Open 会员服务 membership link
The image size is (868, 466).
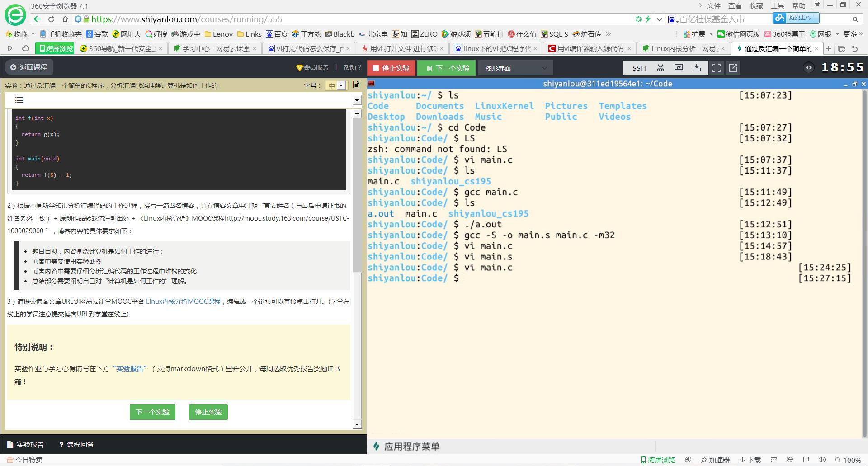(x=312, y=67)
